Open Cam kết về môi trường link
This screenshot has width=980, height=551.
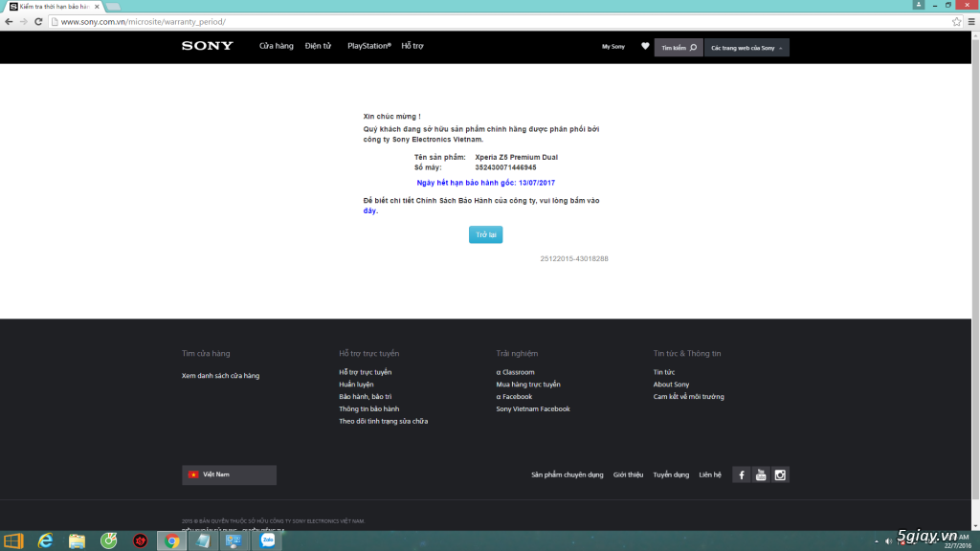(x=689, y=397)
